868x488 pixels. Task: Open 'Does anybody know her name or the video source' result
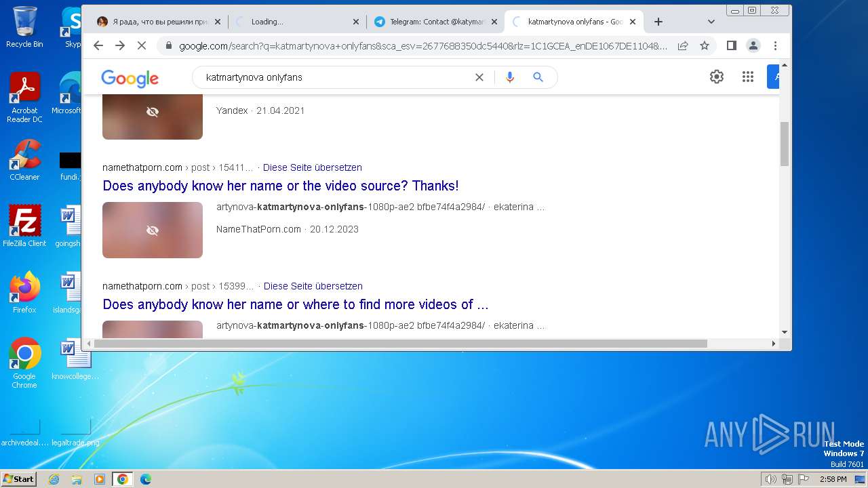[281, 186]
